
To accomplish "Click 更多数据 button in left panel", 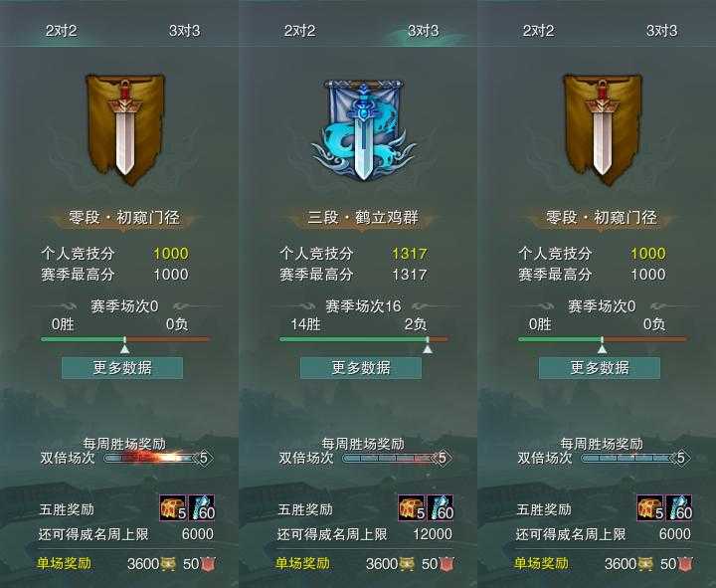I will click(x=122, y=368).
